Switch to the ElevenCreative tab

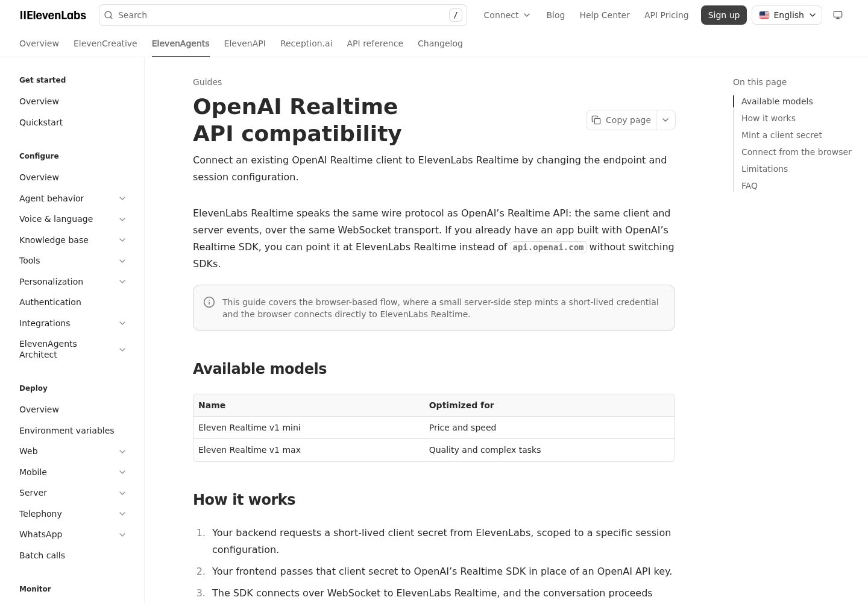pyautogui.click(x=105, y=43)
